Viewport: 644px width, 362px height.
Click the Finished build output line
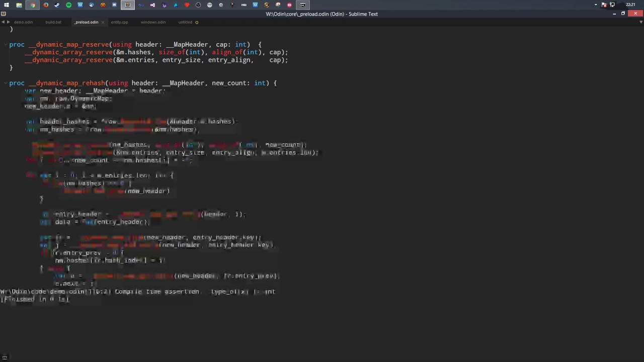[x=34, y=299]
